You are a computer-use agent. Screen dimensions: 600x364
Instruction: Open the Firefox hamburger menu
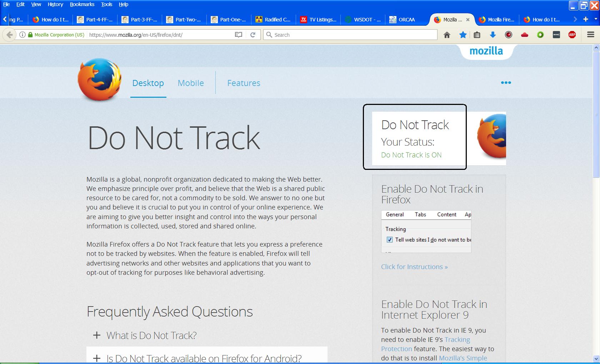coord(590,35)
